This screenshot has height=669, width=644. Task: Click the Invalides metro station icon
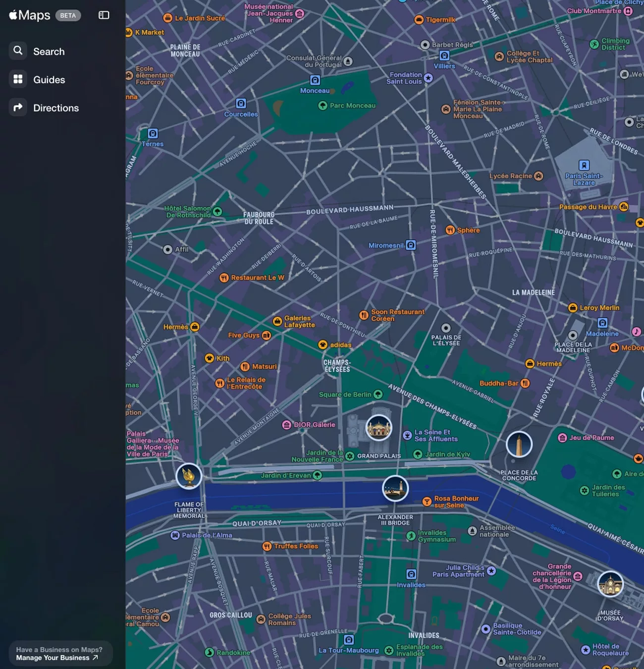coord(411,574)
